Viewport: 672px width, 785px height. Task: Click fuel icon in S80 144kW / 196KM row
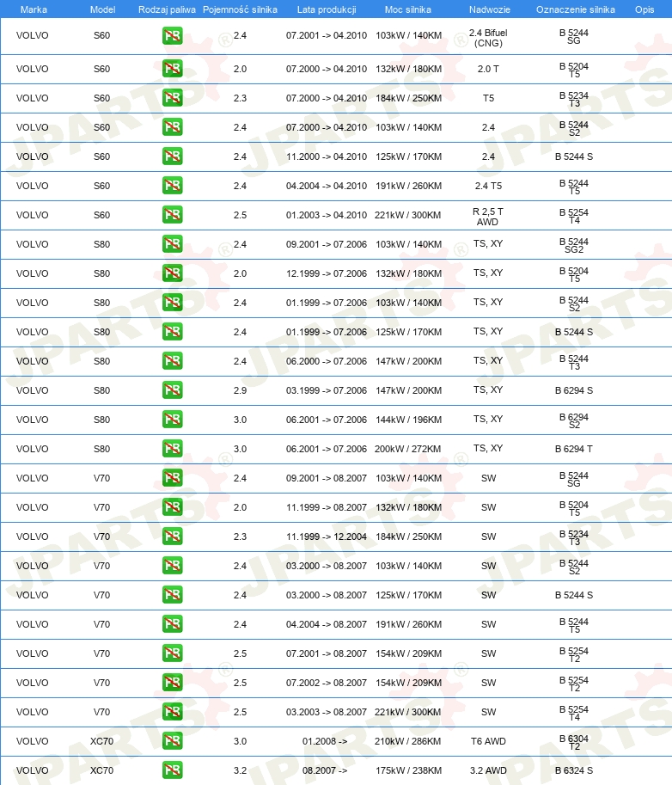[172, 420]
